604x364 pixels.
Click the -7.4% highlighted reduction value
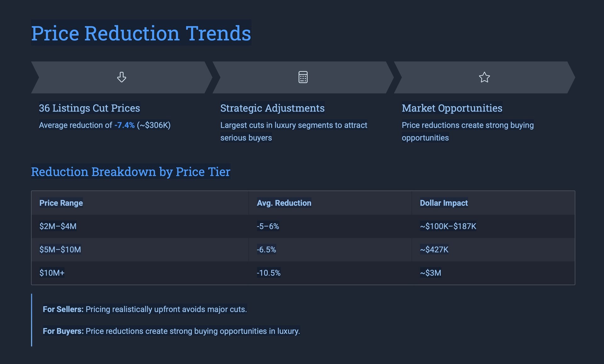pos(124,125)
